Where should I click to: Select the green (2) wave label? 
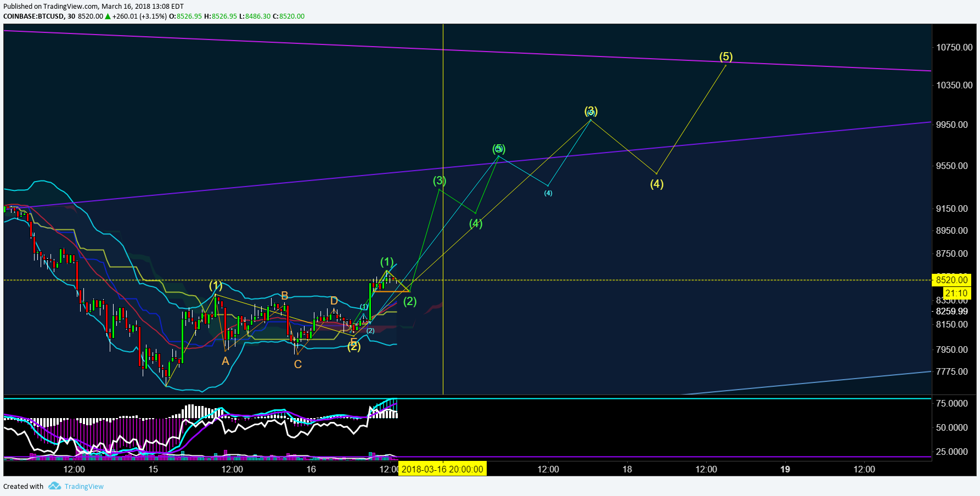click(410, 301)
